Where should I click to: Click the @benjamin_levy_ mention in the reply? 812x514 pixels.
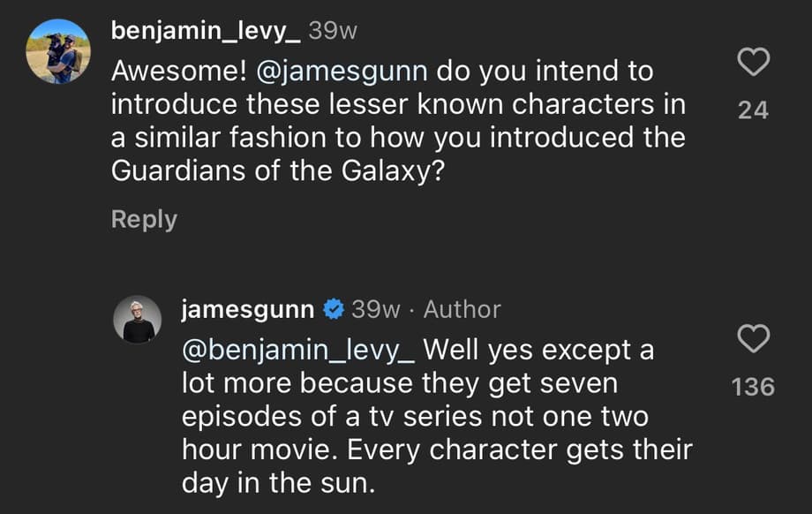click(x=297, y=349)
